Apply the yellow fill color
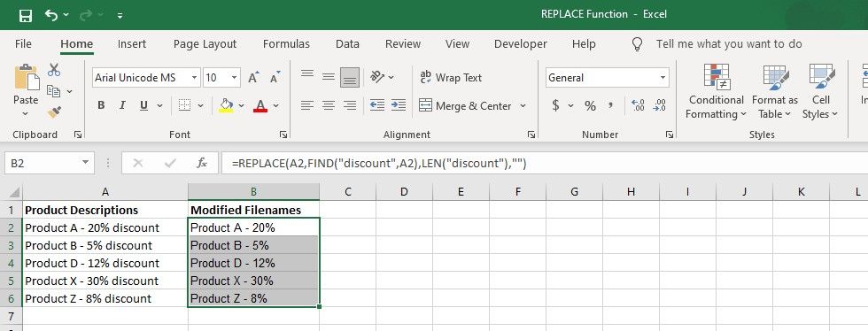The image size is (868, 331). (225, 105)
